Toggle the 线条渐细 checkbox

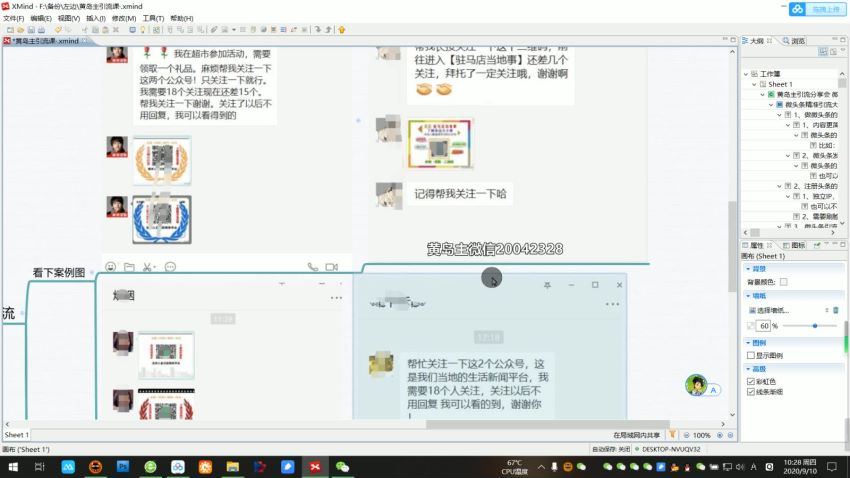(x=751, y=391)
